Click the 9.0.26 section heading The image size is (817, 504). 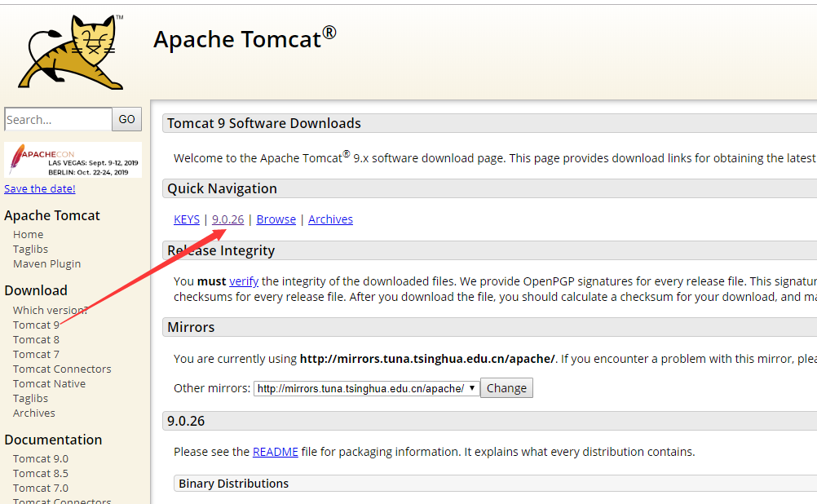pos(186,421)
